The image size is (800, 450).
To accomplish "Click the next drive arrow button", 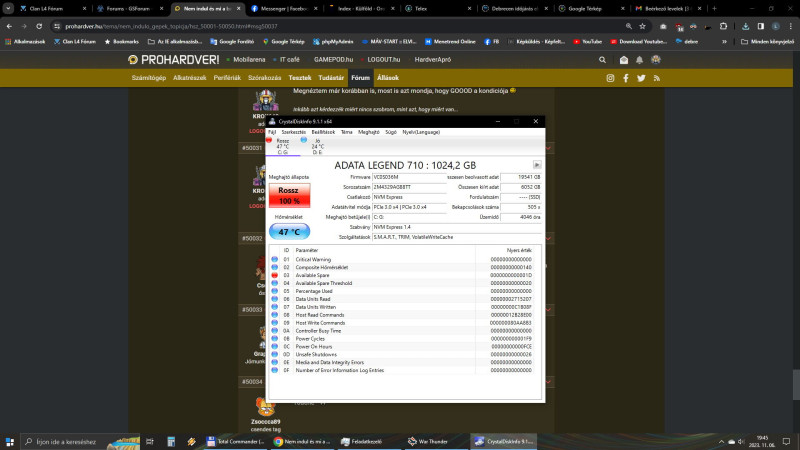I will pyautogui.click(x=537, y=165).
